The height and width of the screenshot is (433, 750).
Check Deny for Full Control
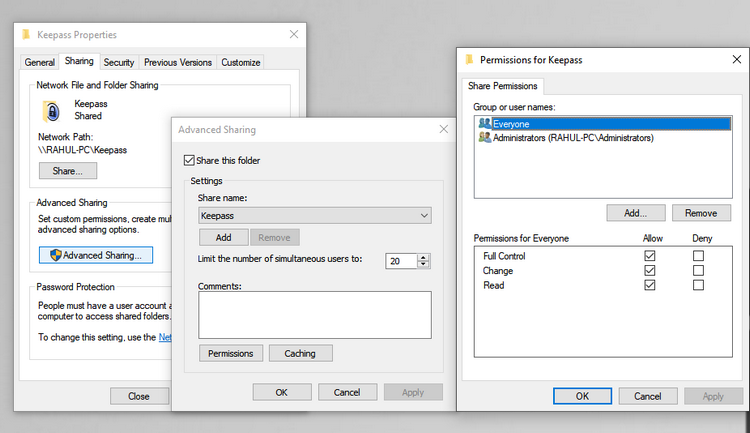click(698, 256)
